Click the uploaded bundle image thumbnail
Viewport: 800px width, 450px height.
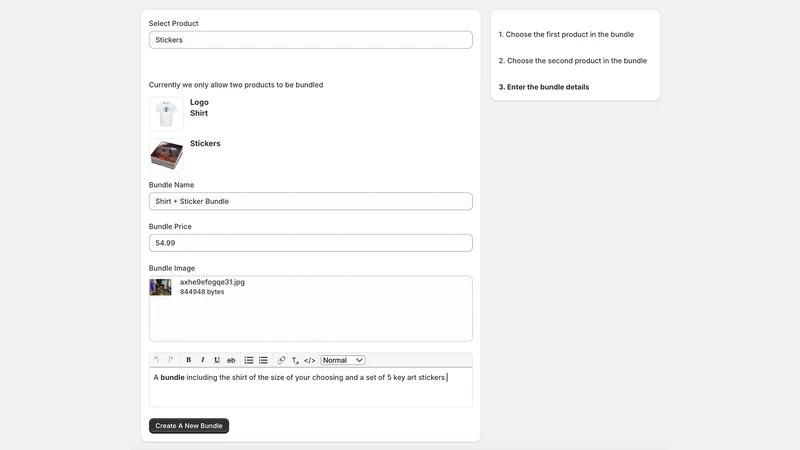coord(160,287)
